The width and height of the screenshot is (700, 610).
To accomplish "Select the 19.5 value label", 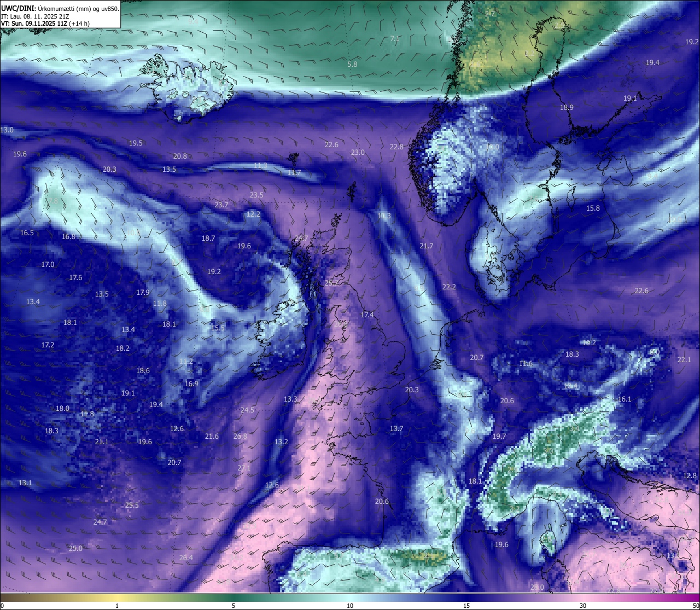I will pos(136,143).
